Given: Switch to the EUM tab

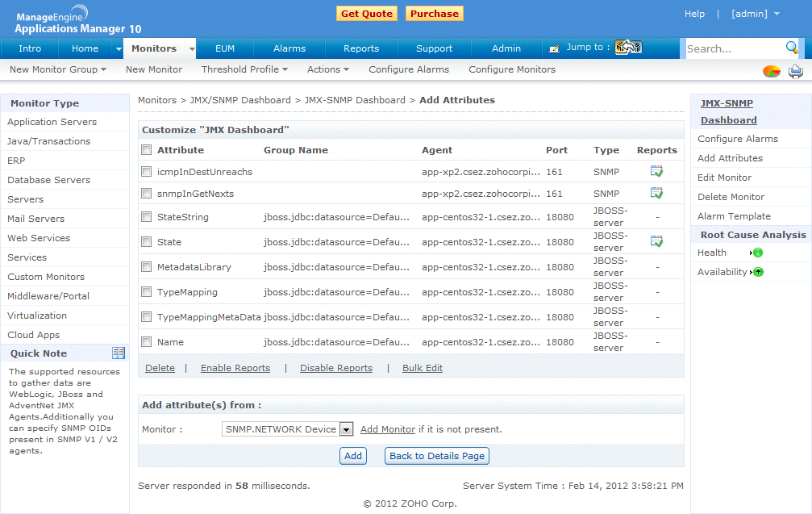Looking at the screenshot, I should tap(225, 48).
